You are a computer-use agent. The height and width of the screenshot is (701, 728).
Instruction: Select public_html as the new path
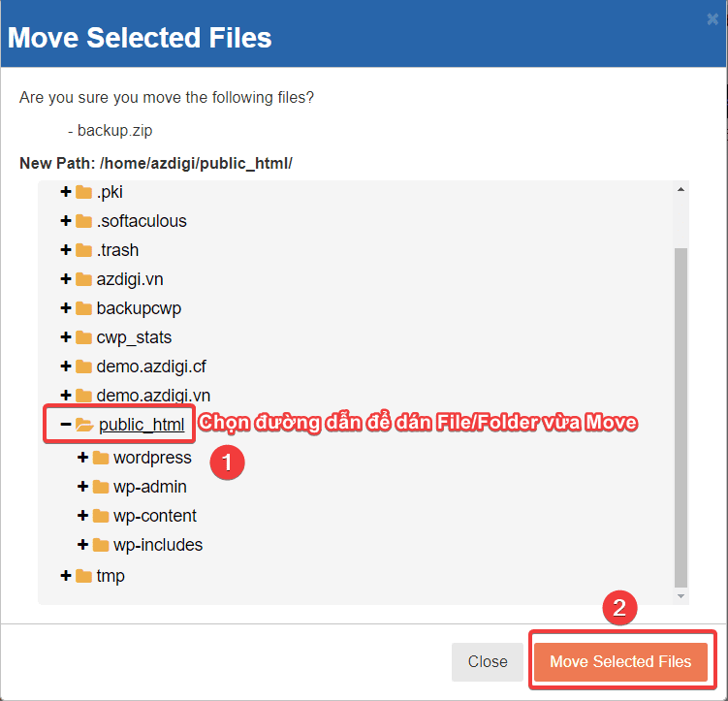tap(142, 425)
